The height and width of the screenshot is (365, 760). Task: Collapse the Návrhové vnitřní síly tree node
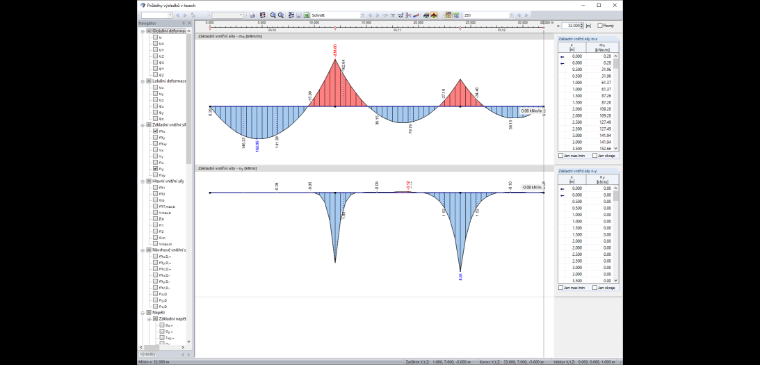tap(142, 250)
